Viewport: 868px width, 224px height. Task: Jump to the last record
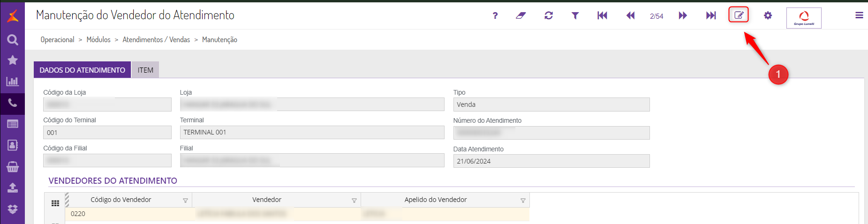pos(711,15)
